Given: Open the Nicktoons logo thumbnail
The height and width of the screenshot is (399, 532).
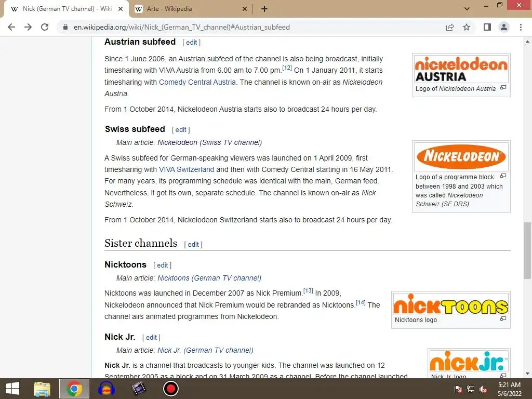Looking at the screenshot, I should click(x=451, y=304).
